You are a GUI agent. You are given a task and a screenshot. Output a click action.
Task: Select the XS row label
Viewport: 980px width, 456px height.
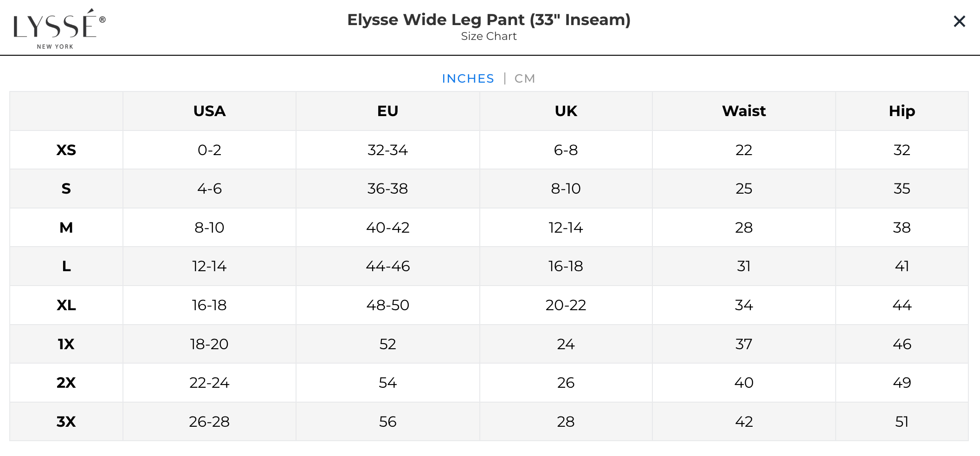click(x=66, y=150)
